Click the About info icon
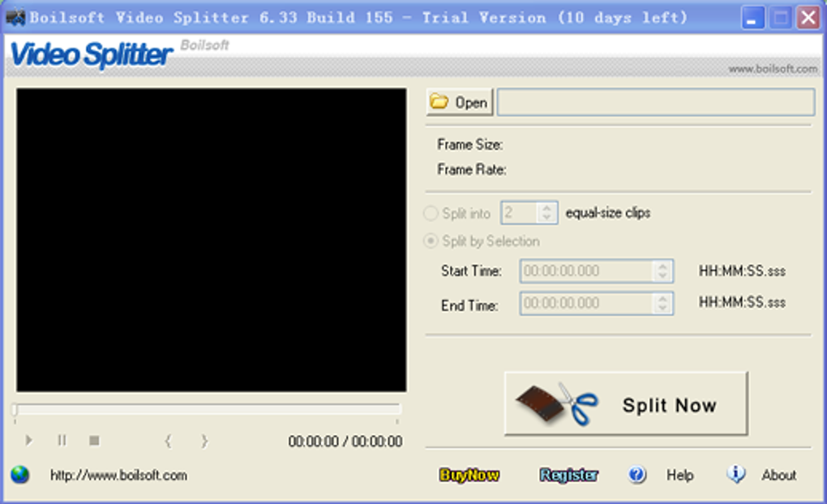The image size is (827, 504). point(735,474)
